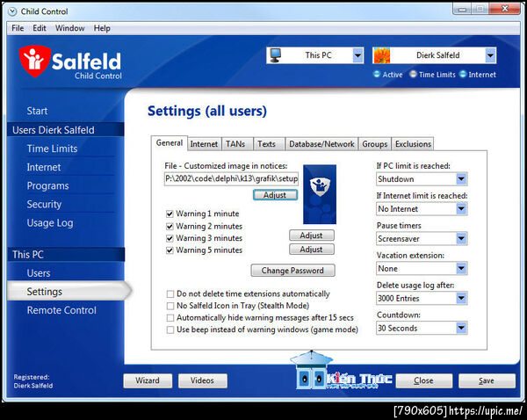
Task: Toggle the Internet status indicator
Action: [463, 74]
